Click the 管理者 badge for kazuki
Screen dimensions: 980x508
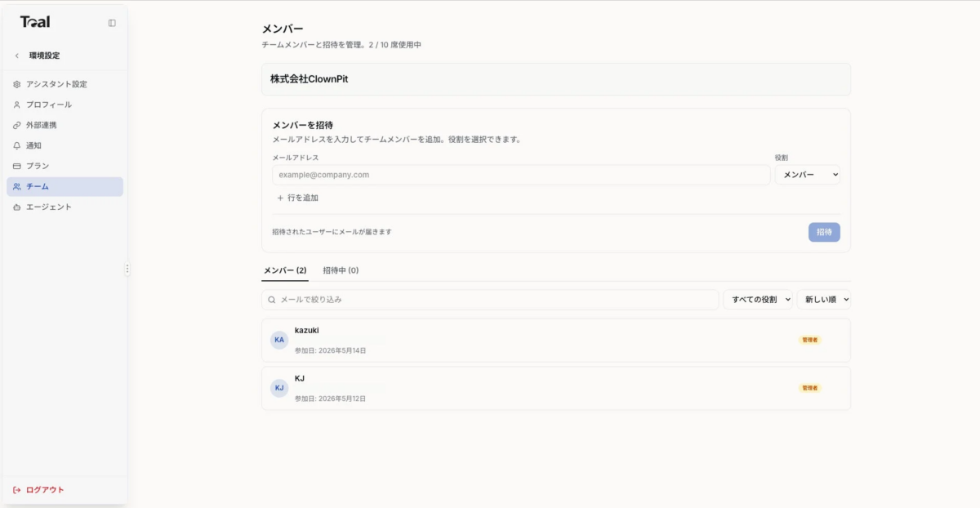coord(809,340)
